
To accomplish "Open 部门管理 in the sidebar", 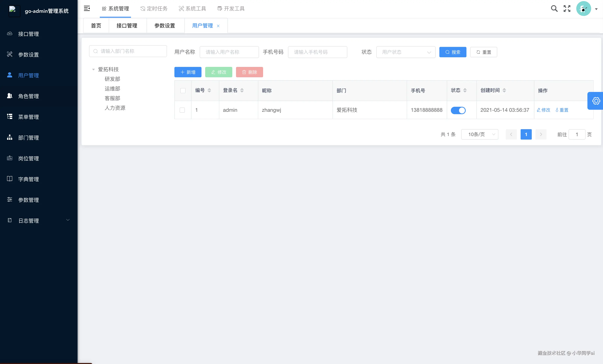I will pyautogui.click(x=28, y=138).
